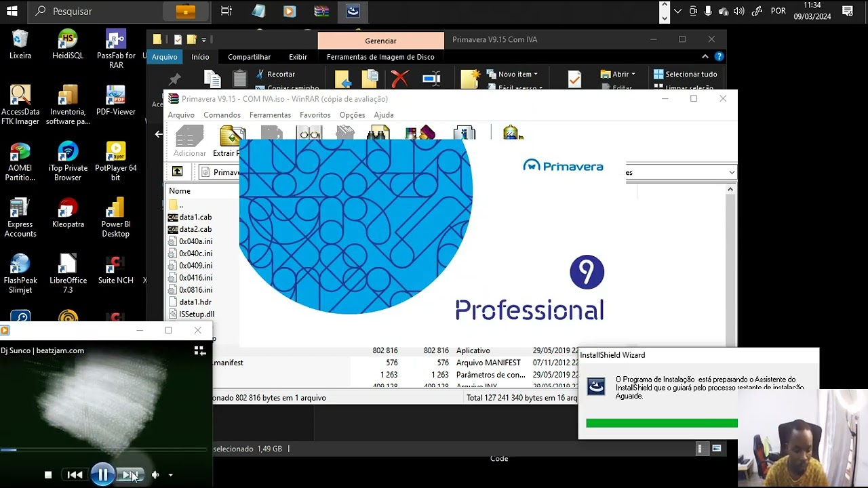Open taskbar Task View icon
The width and height of the screenshot is (868, 488).
(x=226, y=11)
